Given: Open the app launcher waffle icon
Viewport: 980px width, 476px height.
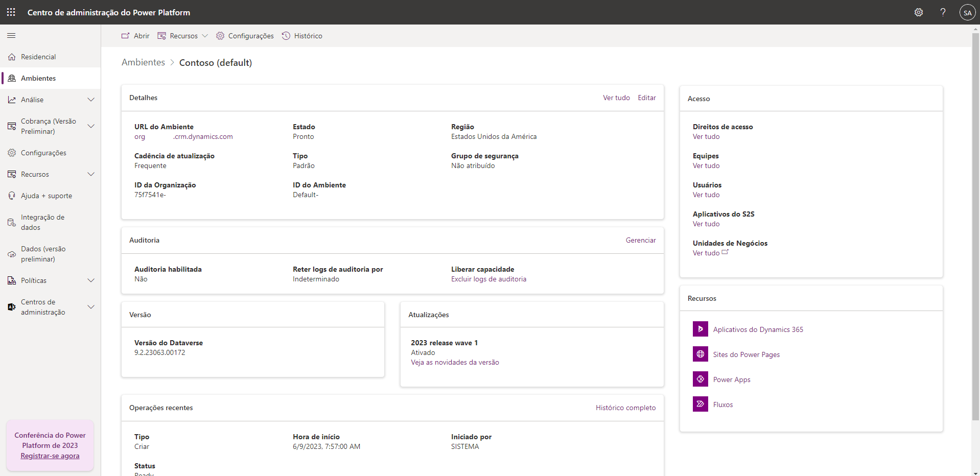Looking at the screenshot, I should click(x=11, y=12).
